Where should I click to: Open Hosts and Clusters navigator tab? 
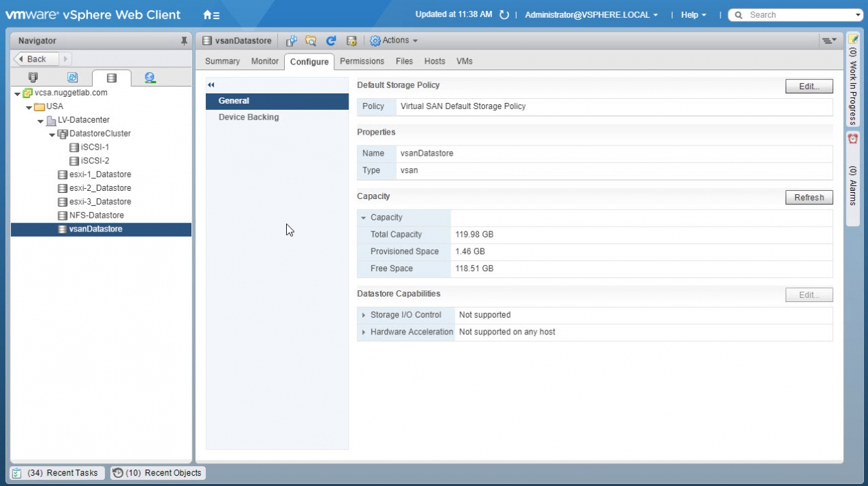(33, 78)
